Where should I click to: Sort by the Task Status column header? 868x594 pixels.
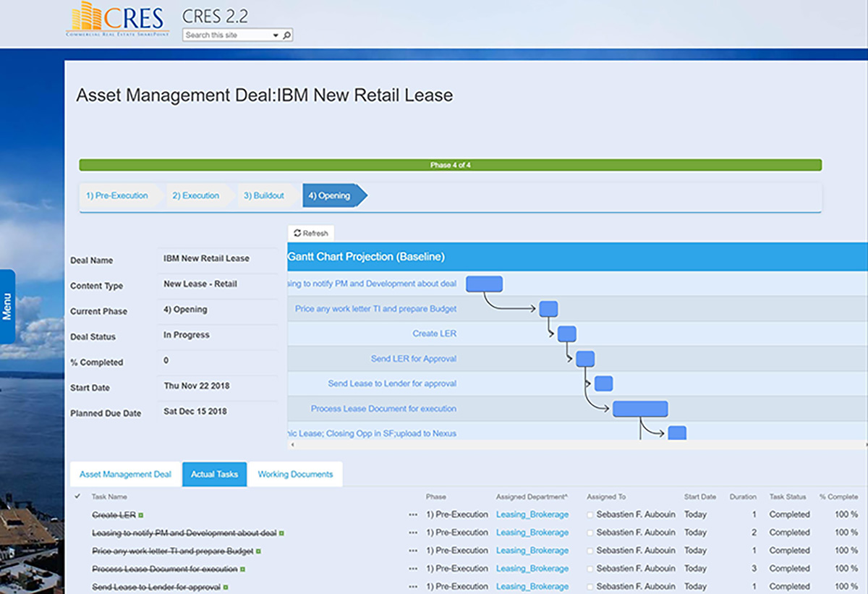click(788, 497)
